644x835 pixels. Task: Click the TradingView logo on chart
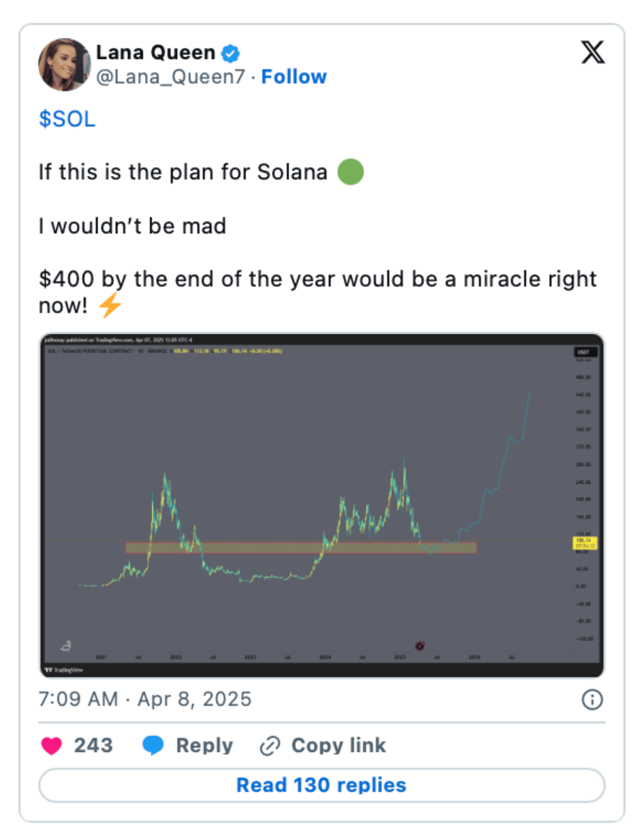point(64,670)
